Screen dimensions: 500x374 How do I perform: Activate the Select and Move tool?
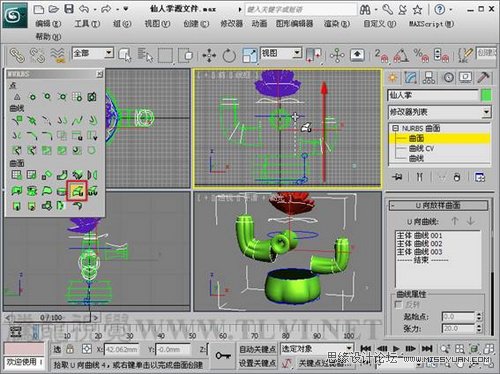click(209, 55)
